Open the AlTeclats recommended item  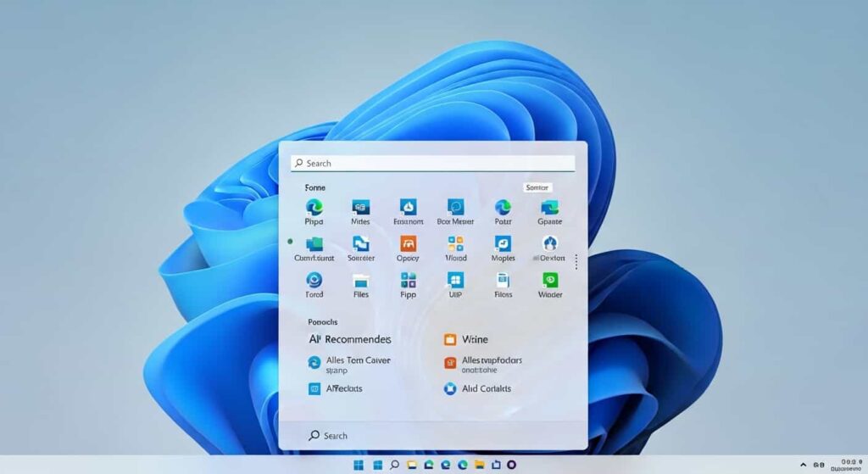pyautogui.click(x=335, y=388)
